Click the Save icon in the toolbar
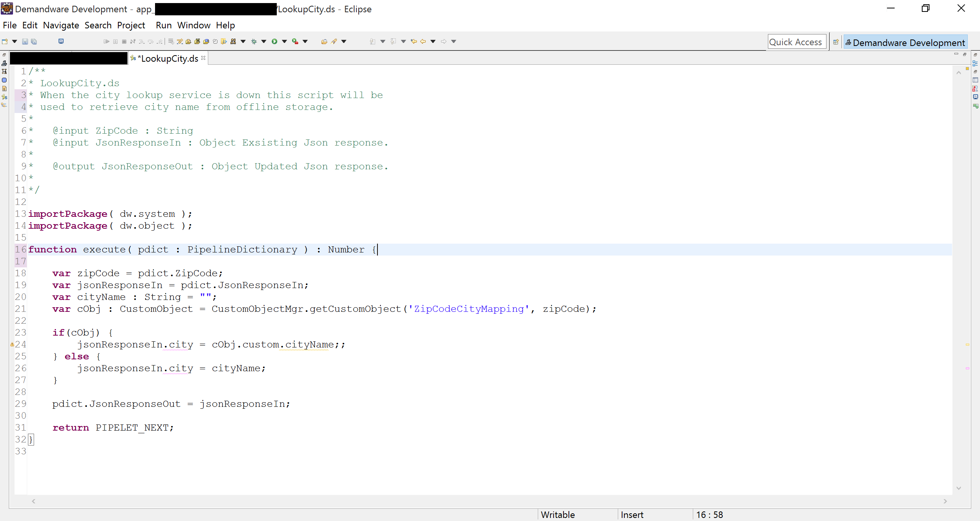Image resolution: width=980 pixels, height=521 pixels. tap(24, 41)
